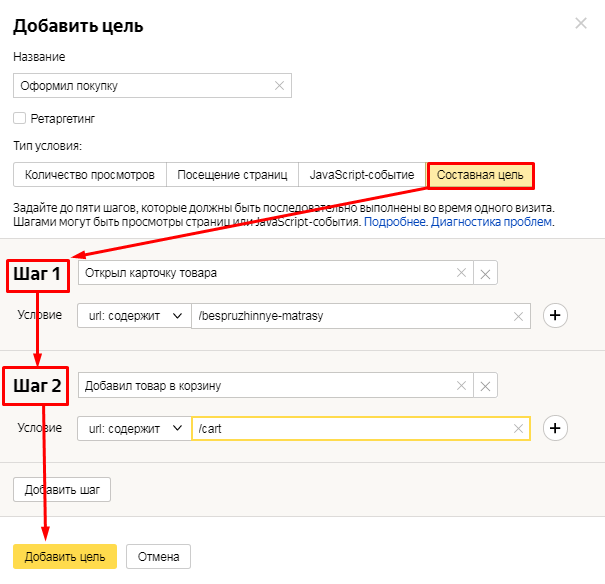Clear the /cart condition value
The image size is (605, 584).
coord(518,429)
